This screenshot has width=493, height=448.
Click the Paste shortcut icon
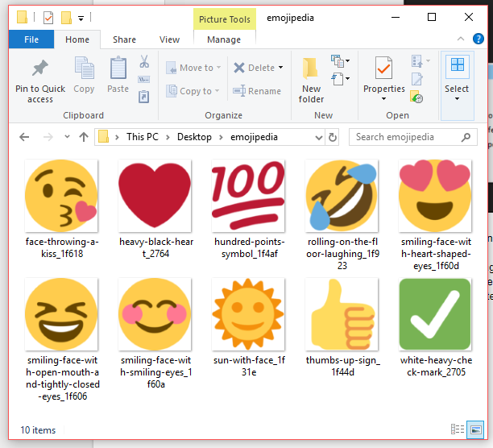pos(143,97)
